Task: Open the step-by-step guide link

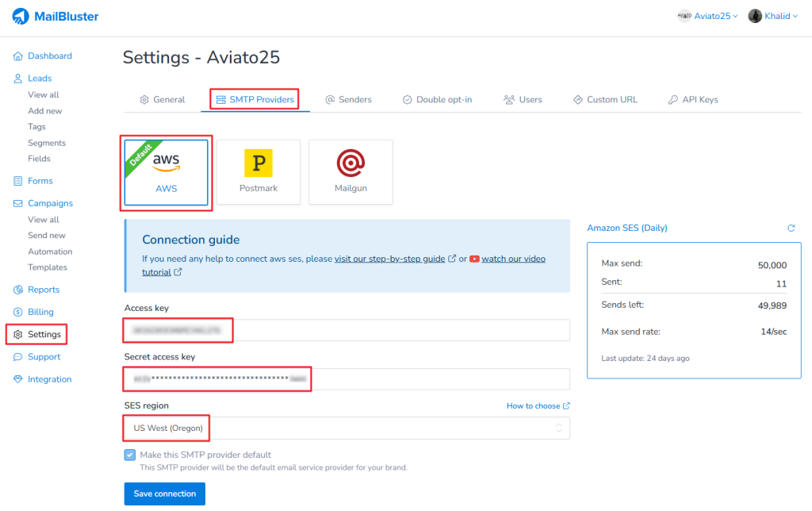Action: (389, 259)
